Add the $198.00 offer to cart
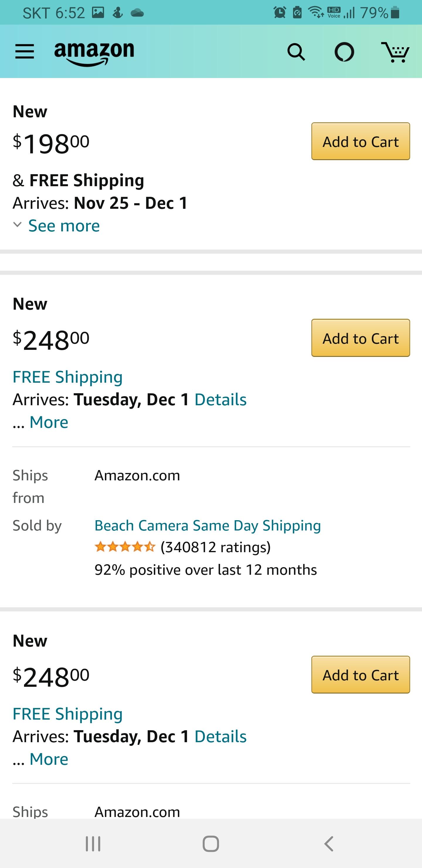 coord(360,142)
